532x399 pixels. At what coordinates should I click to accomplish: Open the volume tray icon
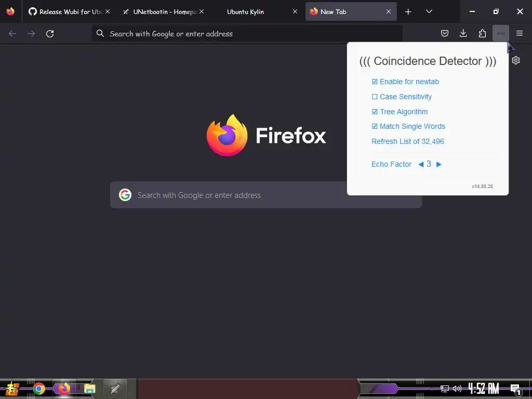coord(457,389)
